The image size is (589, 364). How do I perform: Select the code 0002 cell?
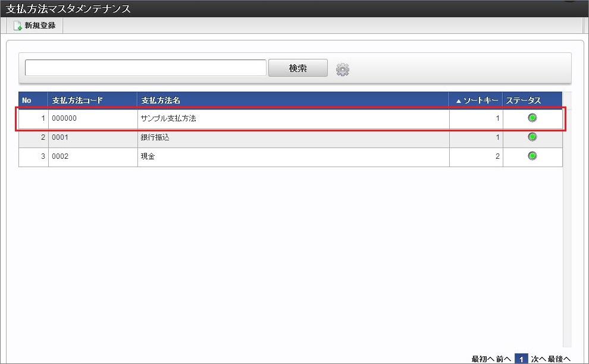[x=93, y=156]
